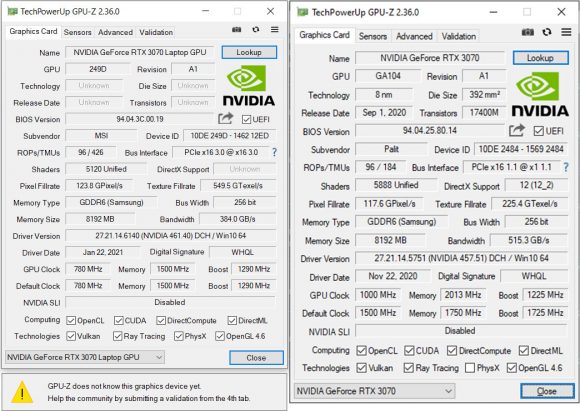The width and height of the screenshot is (580, 411).
Task: Toggle the CUDA checkbox in right window
Action: (x=409, y=350)
